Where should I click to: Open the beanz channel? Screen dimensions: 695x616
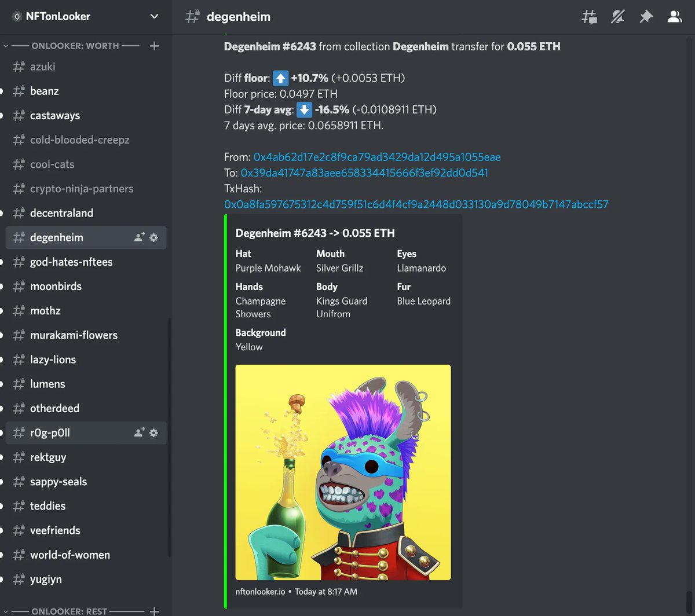[86, 91]
